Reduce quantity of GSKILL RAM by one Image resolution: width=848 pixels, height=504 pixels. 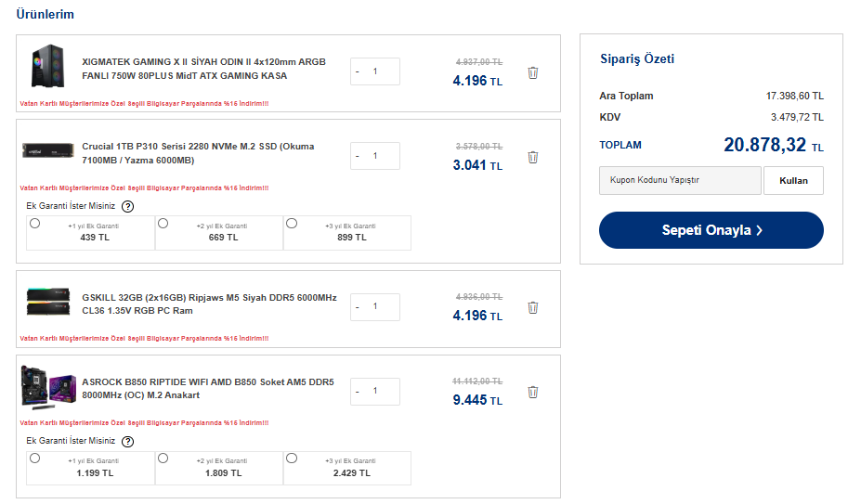tap(358, 306)
